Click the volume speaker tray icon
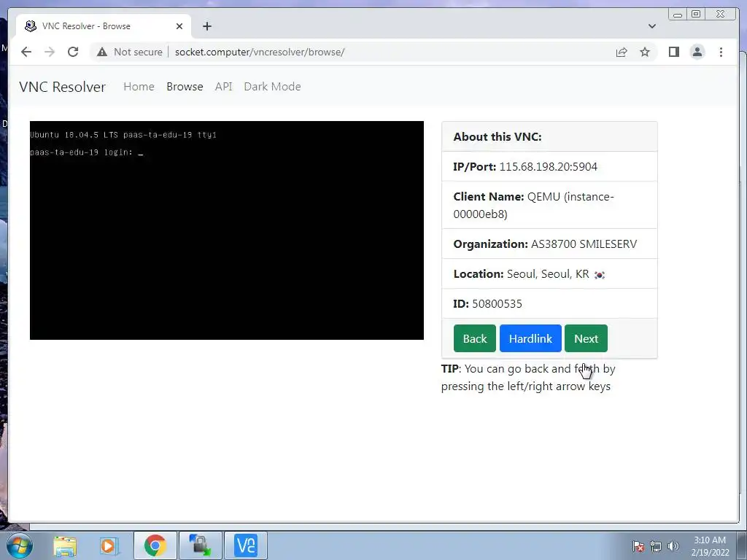 673,546
